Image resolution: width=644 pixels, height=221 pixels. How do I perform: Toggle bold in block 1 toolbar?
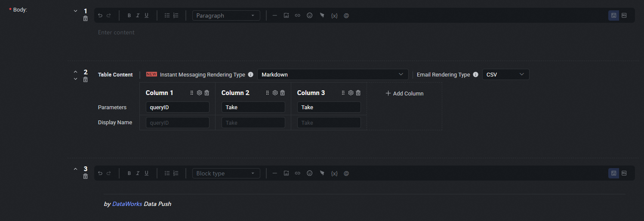point(129,15)
